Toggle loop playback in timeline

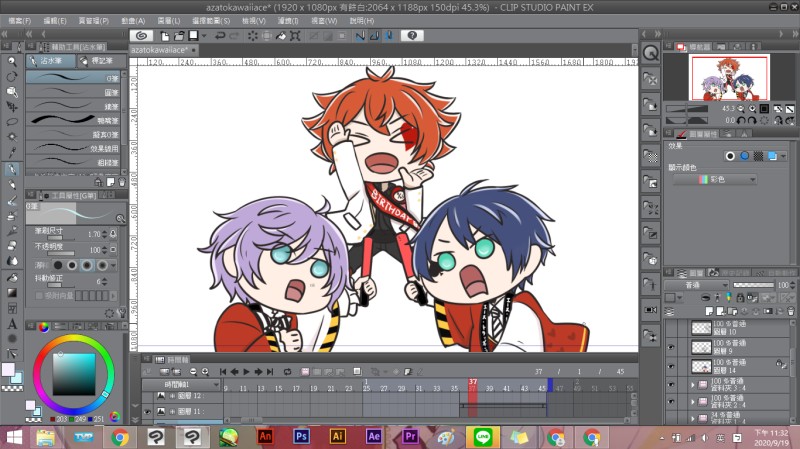coord(287,372)
